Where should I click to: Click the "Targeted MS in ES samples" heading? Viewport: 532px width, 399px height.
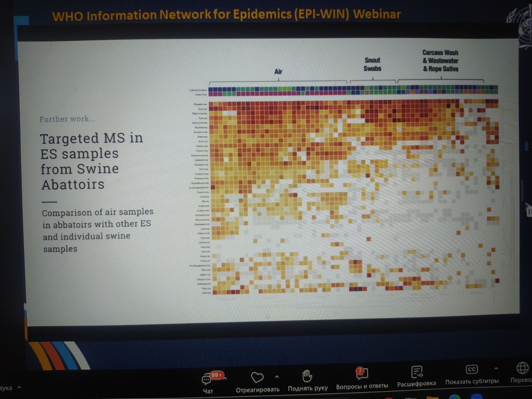[x=91, y=161]
